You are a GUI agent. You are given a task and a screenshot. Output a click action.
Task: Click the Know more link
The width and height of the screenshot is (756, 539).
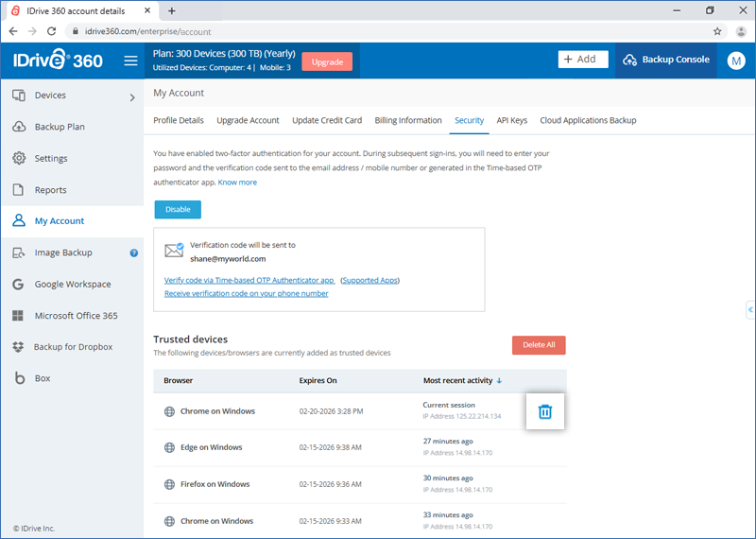pyautogui.click(x=237, y=183)
